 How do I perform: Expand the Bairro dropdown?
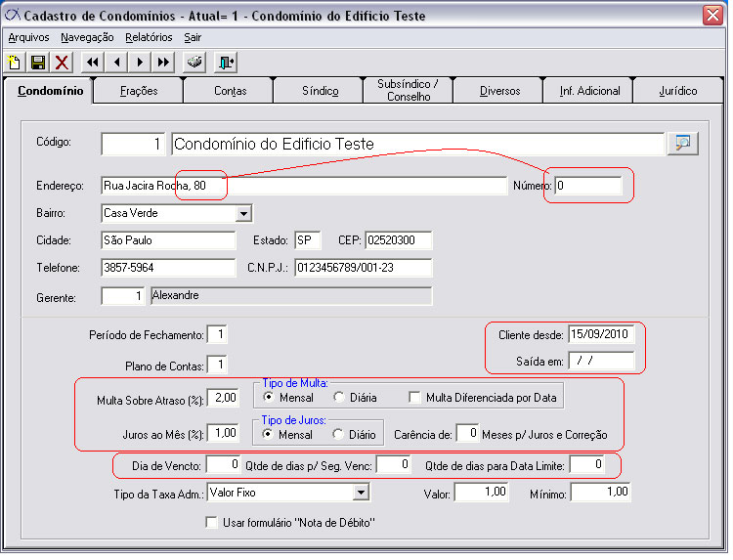(244, 213)
